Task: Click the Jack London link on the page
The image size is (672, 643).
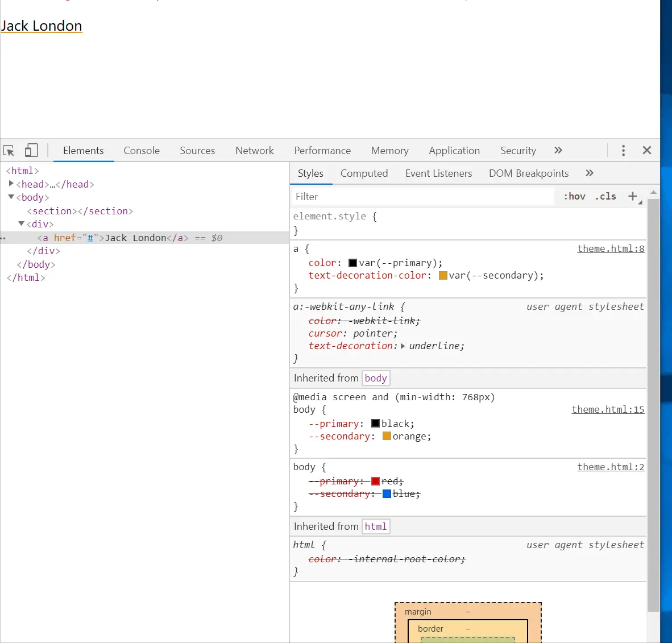Action: (x=41, y=26)
